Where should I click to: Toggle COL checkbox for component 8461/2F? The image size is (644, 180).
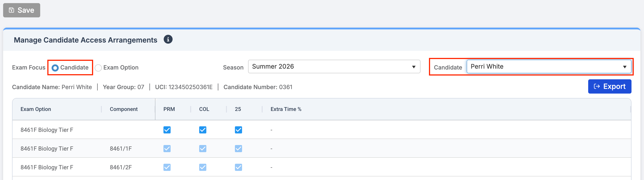coord(203,167)
